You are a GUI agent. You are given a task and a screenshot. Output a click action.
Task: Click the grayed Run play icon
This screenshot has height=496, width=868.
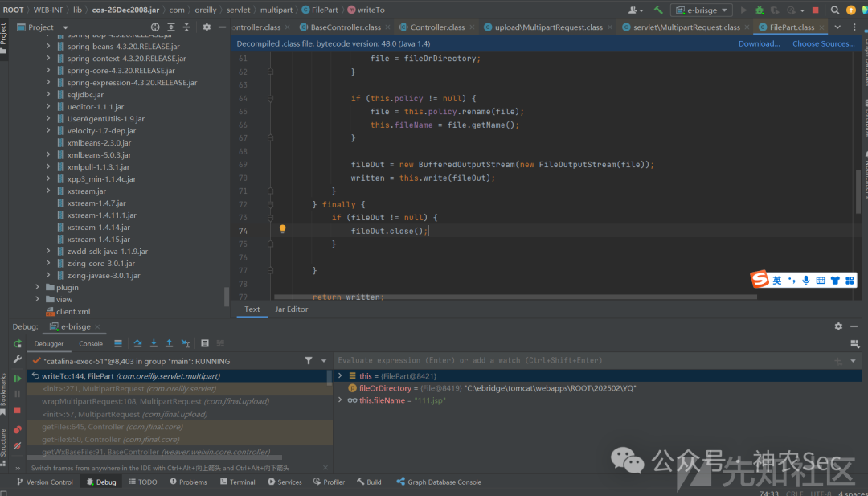point(743,10)
